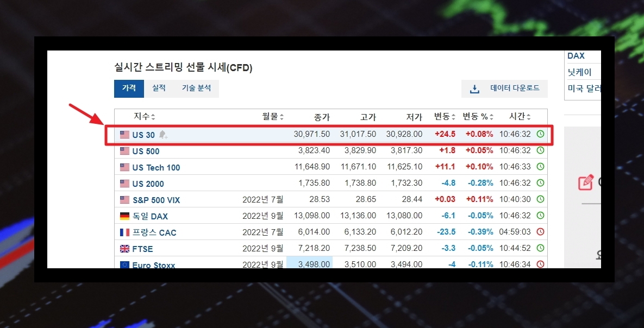Click FTSE closing price 7,218.20

[314, 248]
